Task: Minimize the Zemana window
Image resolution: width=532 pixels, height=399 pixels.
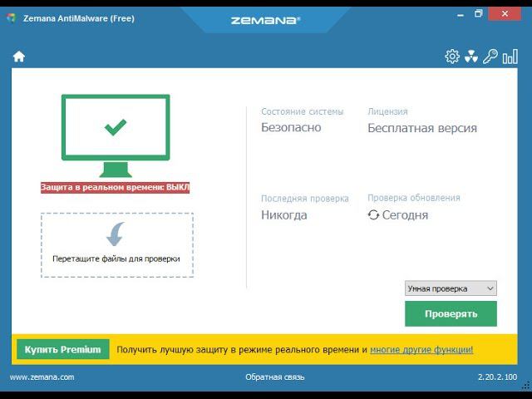Action: pyautogui.click(x=461, y=15)
